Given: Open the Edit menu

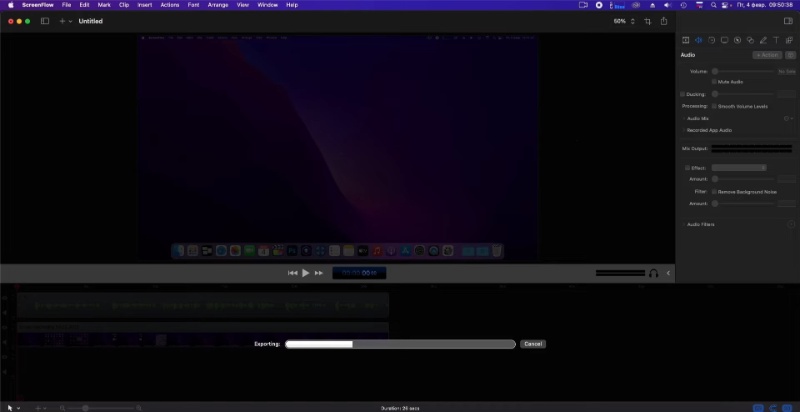Looking at the screenshot, I should pyautogui.click(x=84, y=5).
